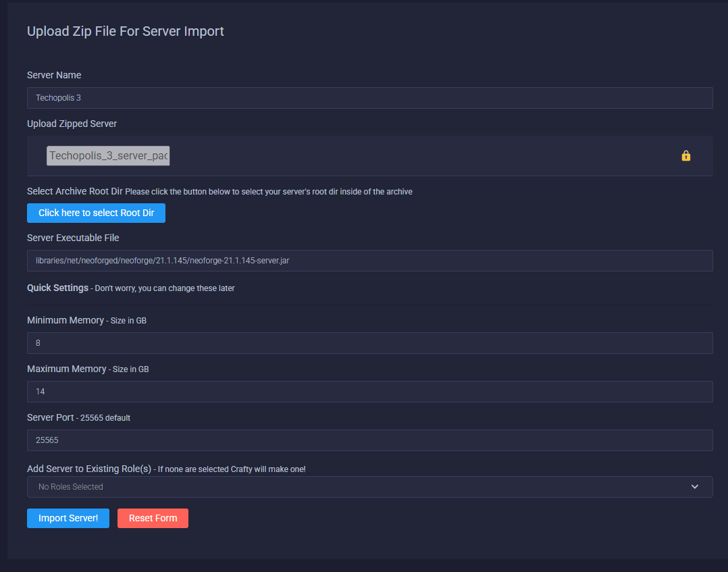Click the Server Name label

coord(54,75)
